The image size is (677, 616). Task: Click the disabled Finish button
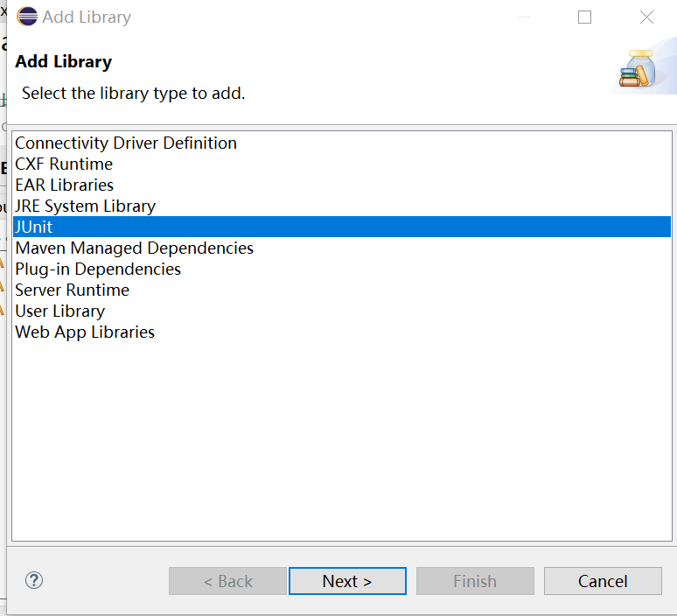pyautogui.click(x=475, y=581)
